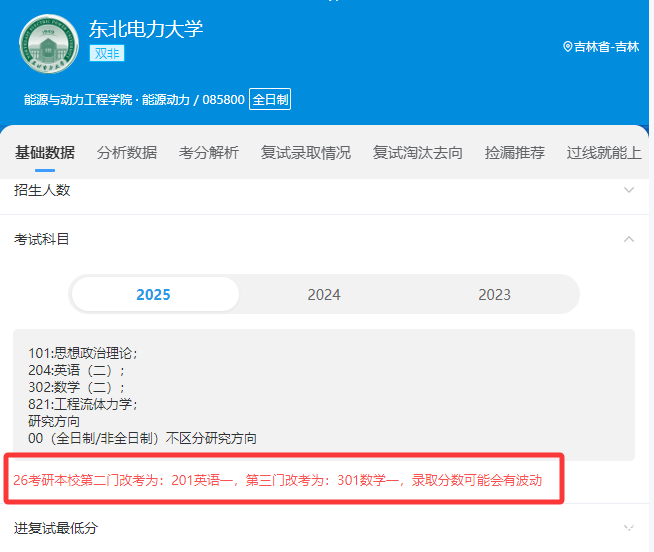Open the 捡漏推荐 tab

[515, 153]
